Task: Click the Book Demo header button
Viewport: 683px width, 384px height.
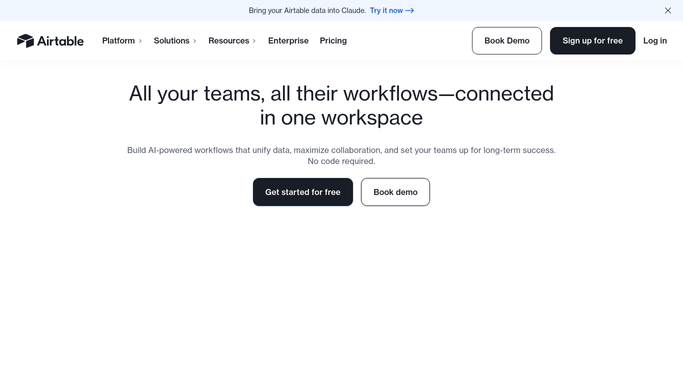Action: point(507,41)
